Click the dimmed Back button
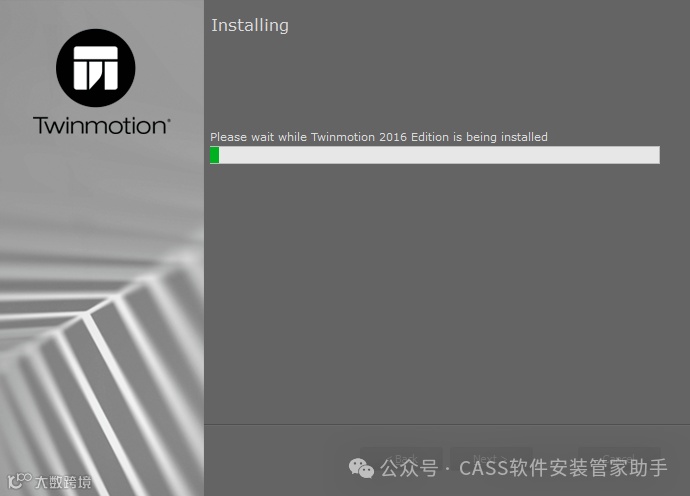Viewport: 690px width, 496px height. pos(401,459)
